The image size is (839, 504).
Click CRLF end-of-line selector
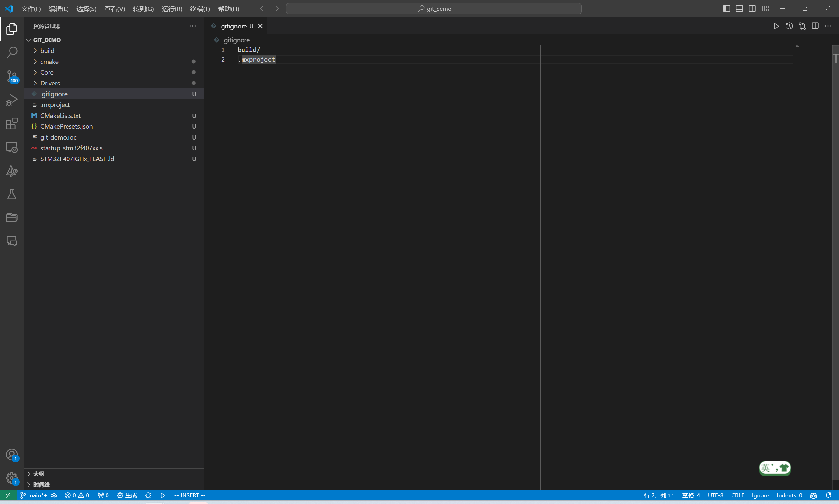coord(737,495)
